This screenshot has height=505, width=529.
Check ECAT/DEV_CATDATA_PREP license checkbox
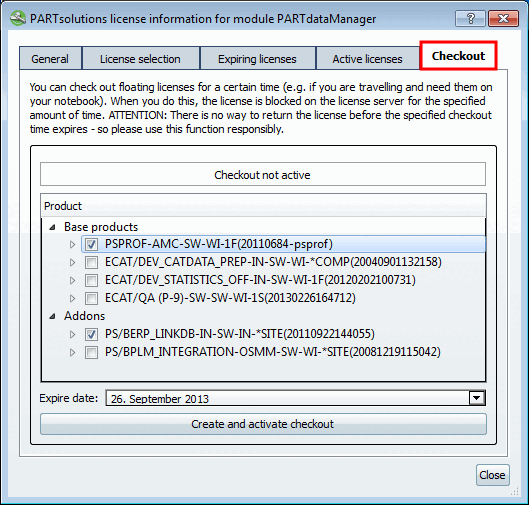(91, 262)
